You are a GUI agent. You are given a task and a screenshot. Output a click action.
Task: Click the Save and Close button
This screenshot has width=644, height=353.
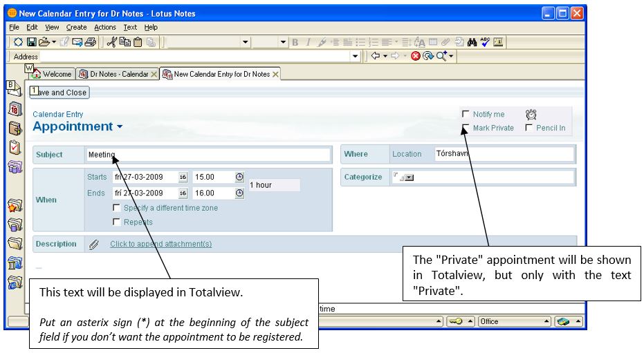(x=59, y=93)
